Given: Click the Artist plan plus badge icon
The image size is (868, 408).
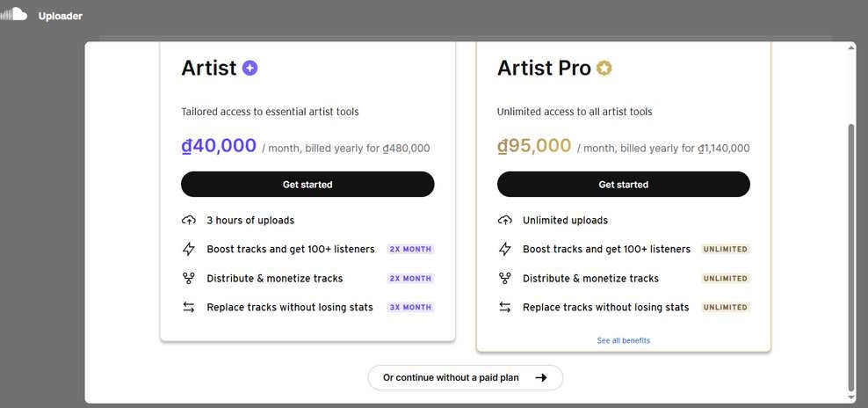Looking at the screenshot, I should [250, 68].
